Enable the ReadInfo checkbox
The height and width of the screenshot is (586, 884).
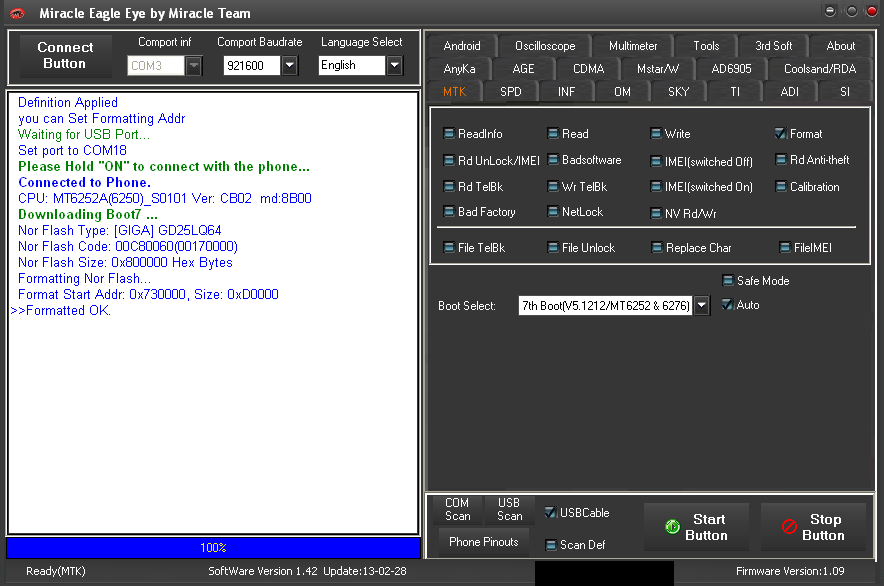point(449,134)
